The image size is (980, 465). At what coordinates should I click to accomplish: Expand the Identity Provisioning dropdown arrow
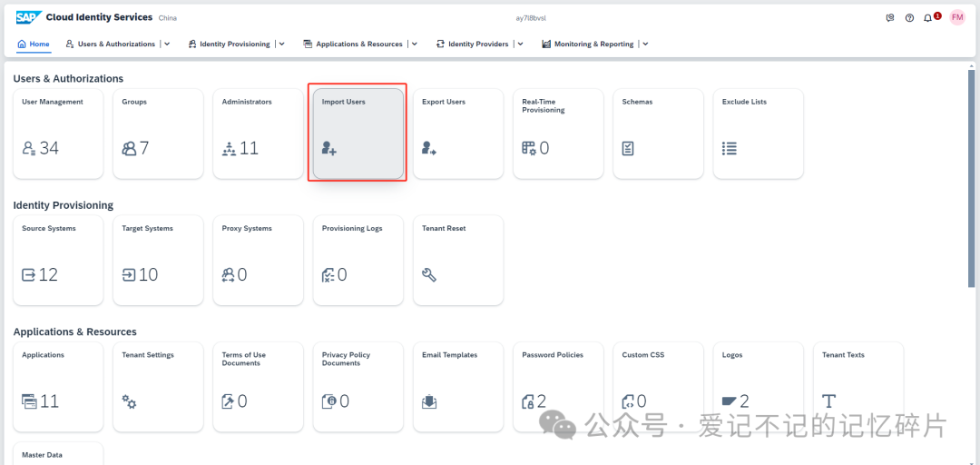click(x=282, y=44)
